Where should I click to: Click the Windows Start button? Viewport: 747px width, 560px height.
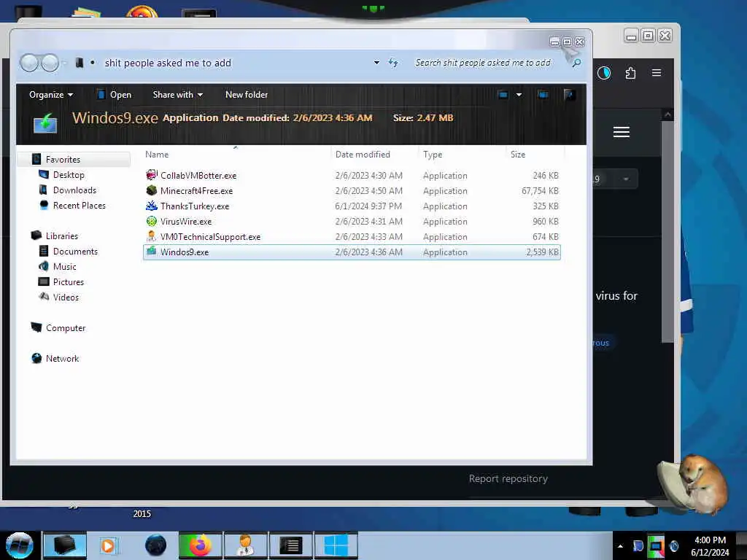(x=20, y=545)
